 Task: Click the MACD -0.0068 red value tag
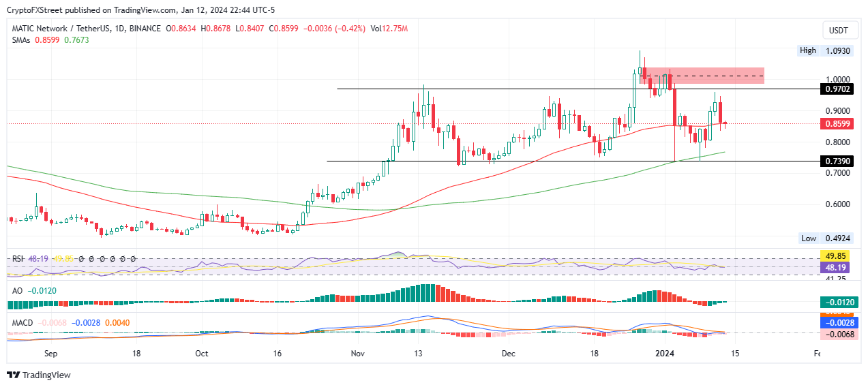(837, 334)
